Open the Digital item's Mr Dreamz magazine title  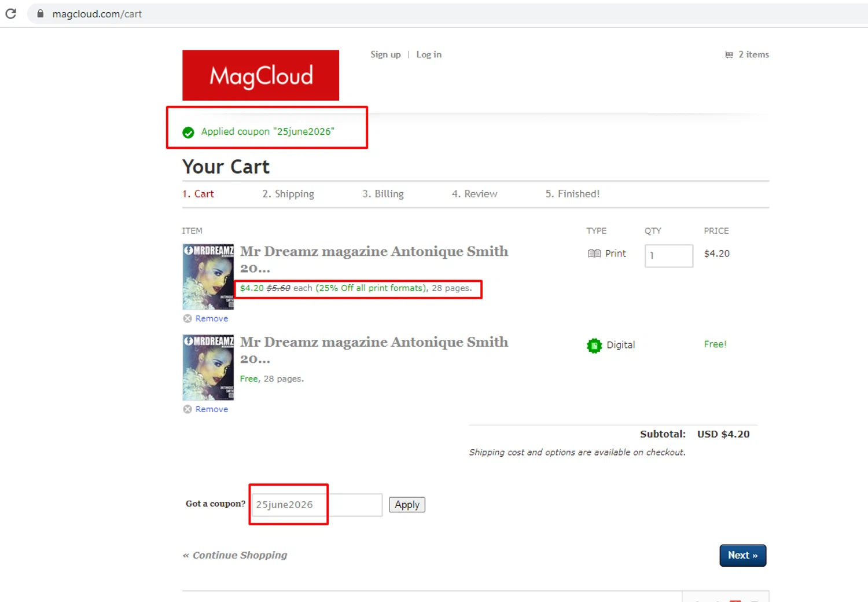pyautogui.click(x=374, y=350)
